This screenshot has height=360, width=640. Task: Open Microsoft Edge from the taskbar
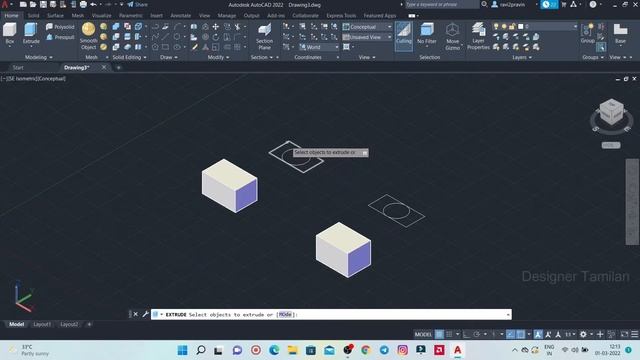pos(274,350)
